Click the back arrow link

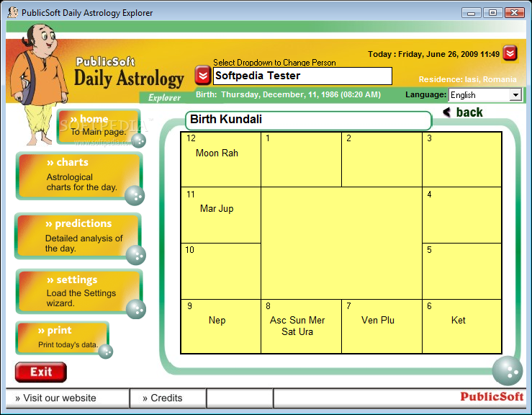[x=463, y=112]
